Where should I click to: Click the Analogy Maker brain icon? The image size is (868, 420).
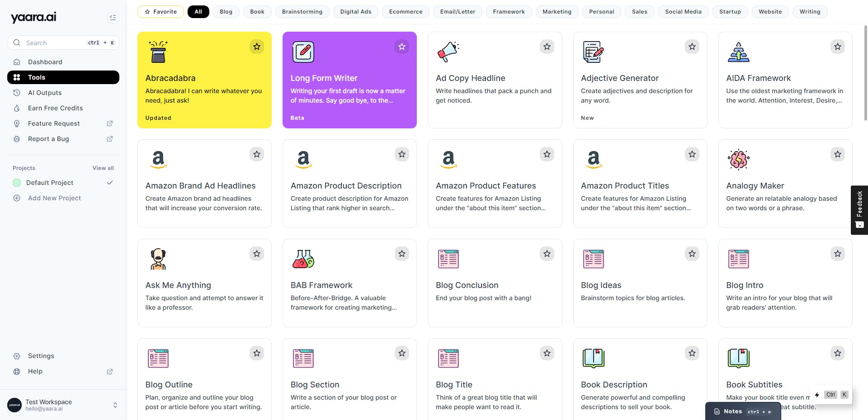click(x=738, y=159)
